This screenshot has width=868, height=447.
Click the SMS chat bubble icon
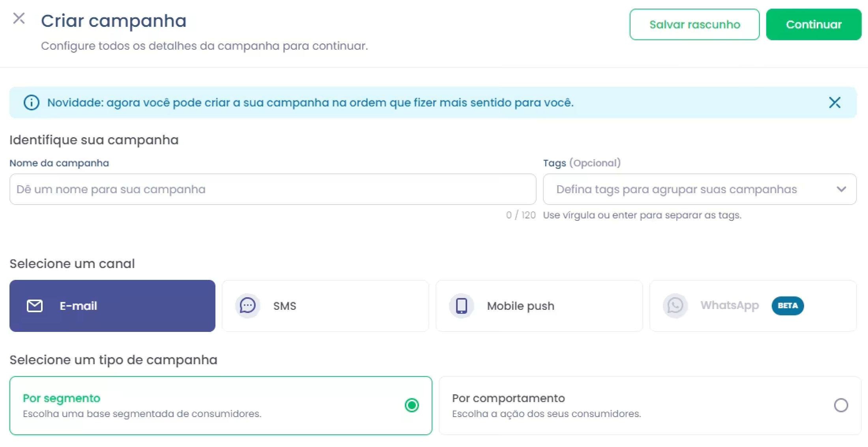pos(248,305)
